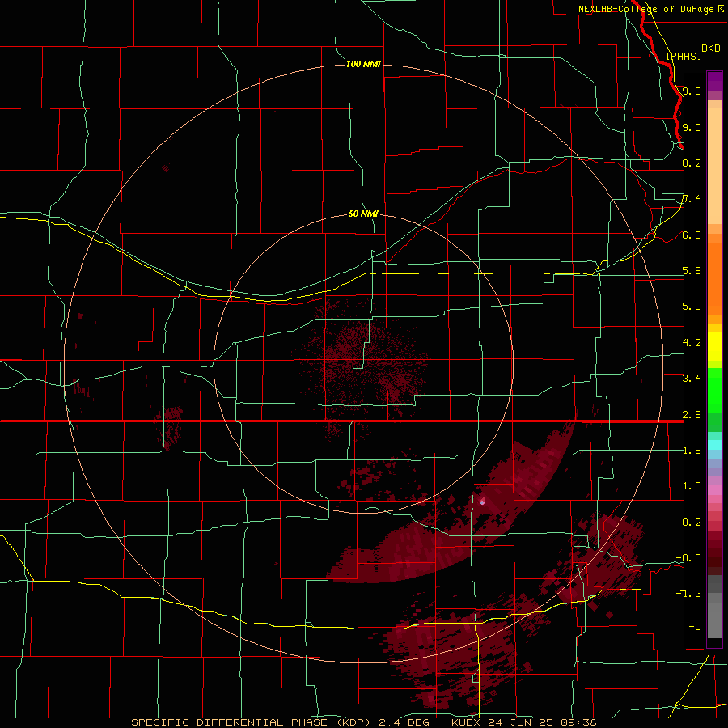The height and width of the screenshot is (728, 728).
Task: Click the DKD label above the color scale
Action: 711,49
